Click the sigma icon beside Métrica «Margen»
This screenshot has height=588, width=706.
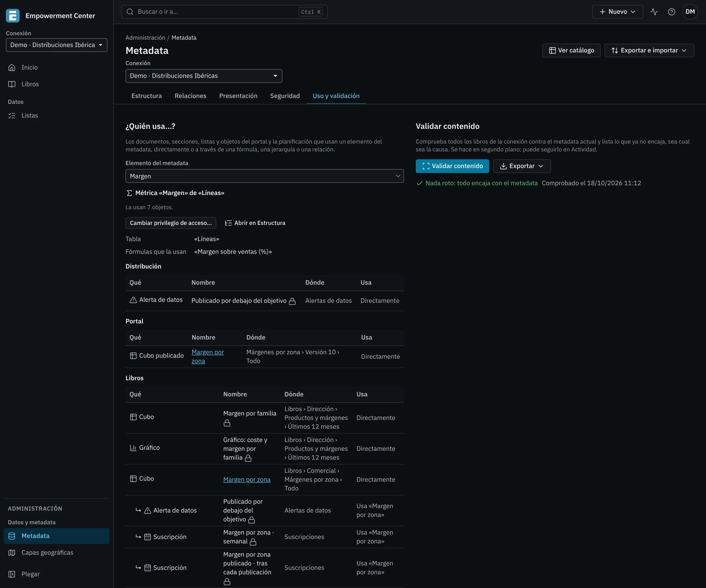[129, 193]
